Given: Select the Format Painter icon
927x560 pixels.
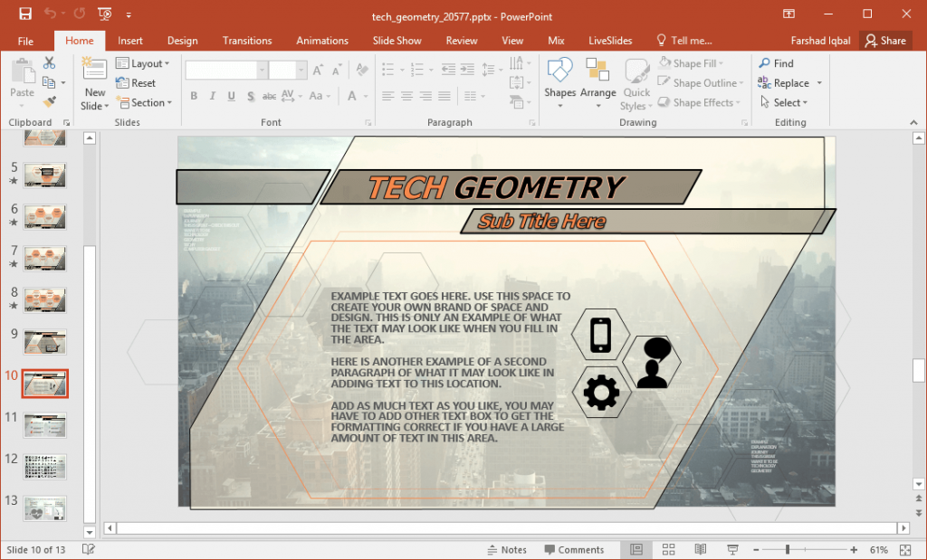Looking at the screenshot, I should (49, 102).
